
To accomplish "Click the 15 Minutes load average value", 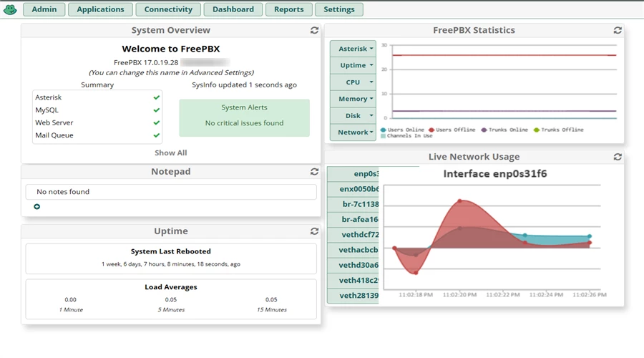I will click(271, 299).
